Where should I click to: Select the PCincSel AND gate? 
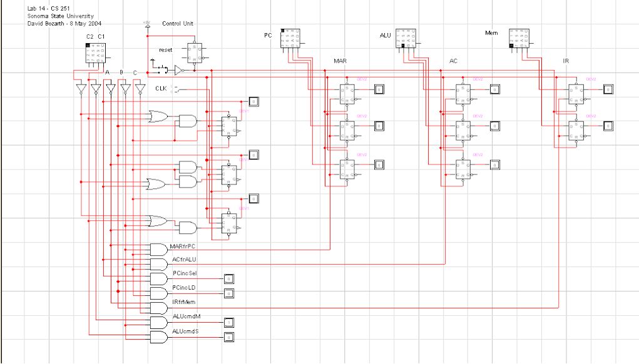coord(159,279)
